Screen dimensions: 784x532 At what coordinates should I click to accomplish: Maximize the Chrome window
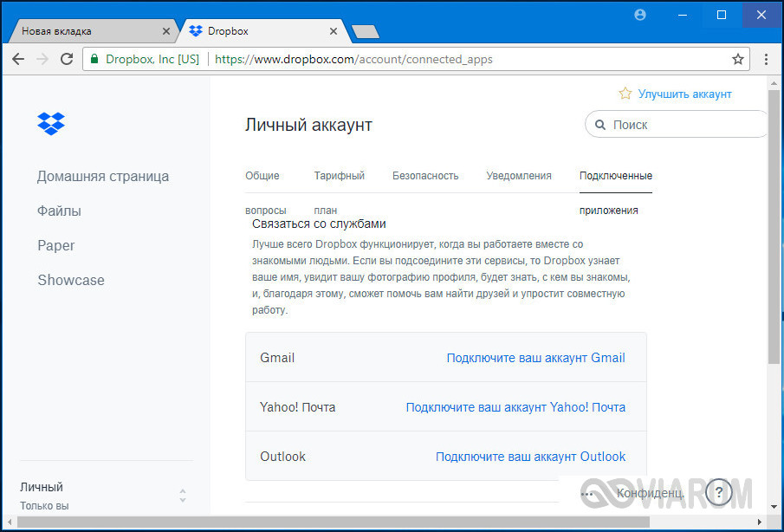coord(722,15)
